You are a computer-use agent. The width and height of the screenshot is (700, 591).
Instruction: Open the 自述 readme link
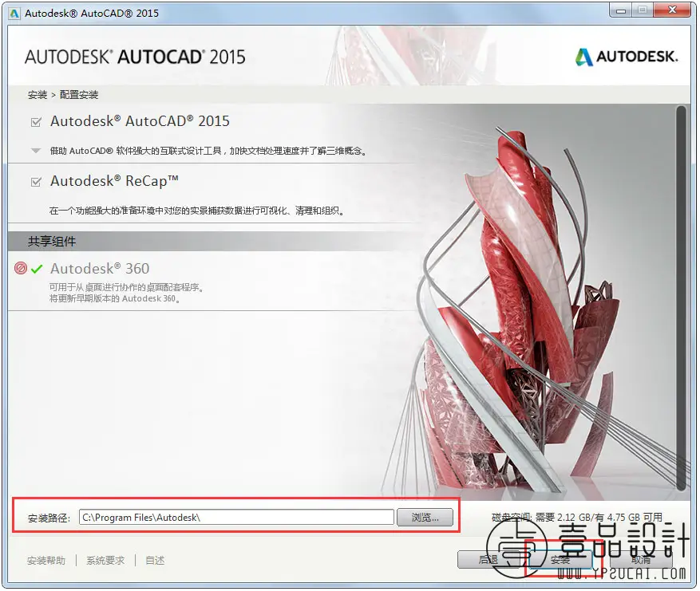(x=155, y=560)
